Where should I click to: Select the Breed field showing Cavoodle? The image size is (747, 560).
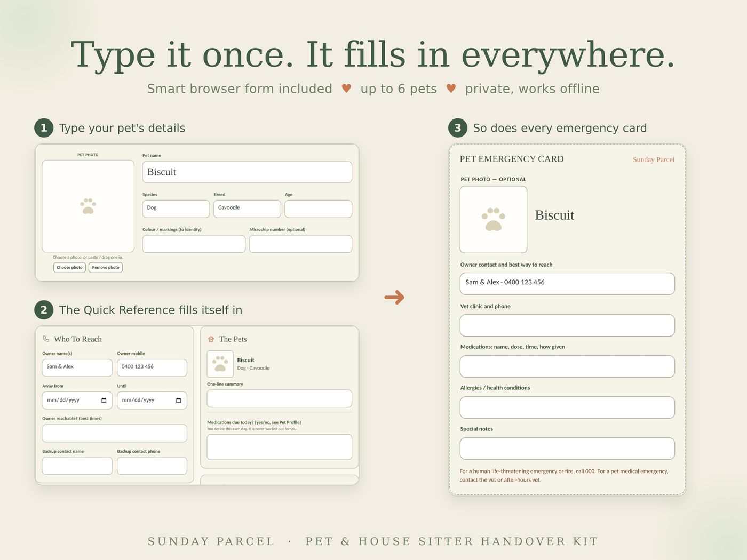247,209
